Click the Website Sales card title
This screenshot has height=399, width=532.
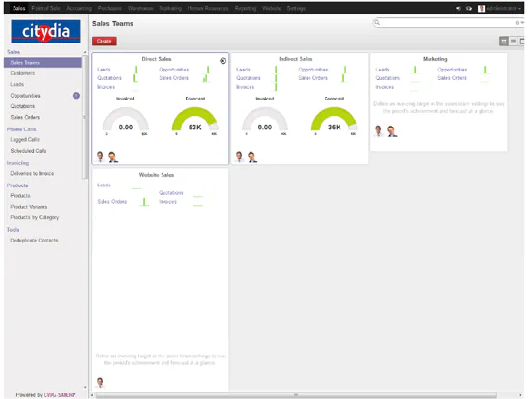157,175
